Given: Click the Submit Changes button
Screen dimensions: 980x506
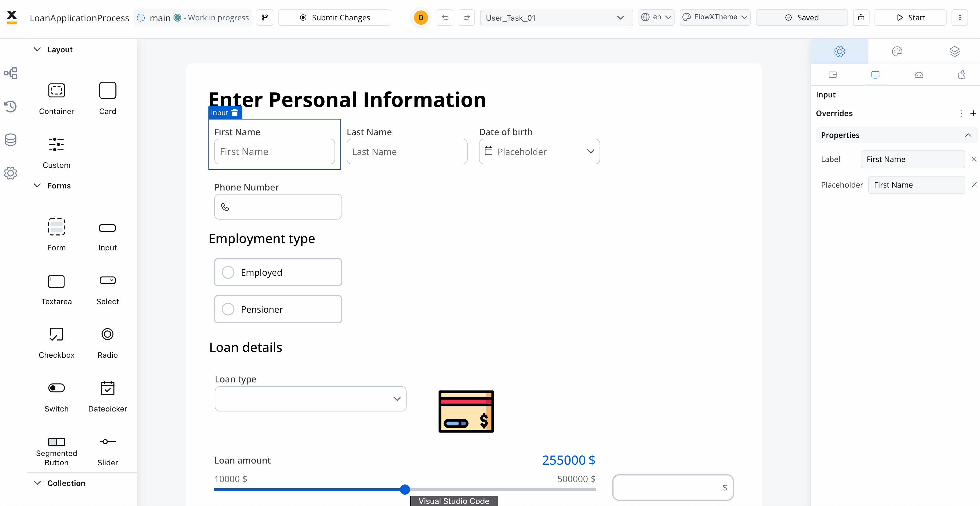Looking at the screenshot, I should click(x=335, y=17).
